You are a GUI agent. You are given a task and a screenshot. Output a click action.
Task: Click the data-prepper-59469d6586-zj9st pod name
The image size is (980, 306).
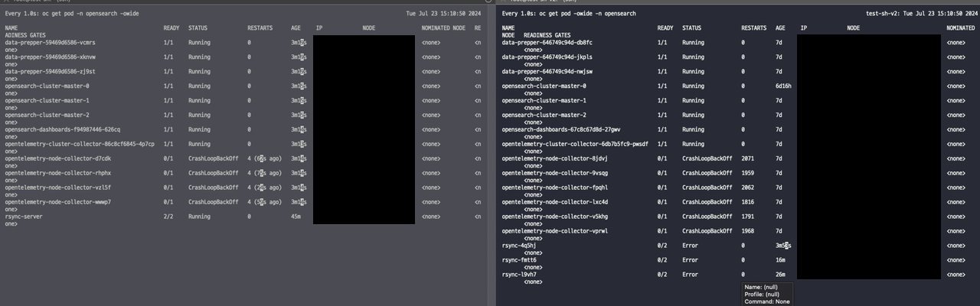pos(51,72)
